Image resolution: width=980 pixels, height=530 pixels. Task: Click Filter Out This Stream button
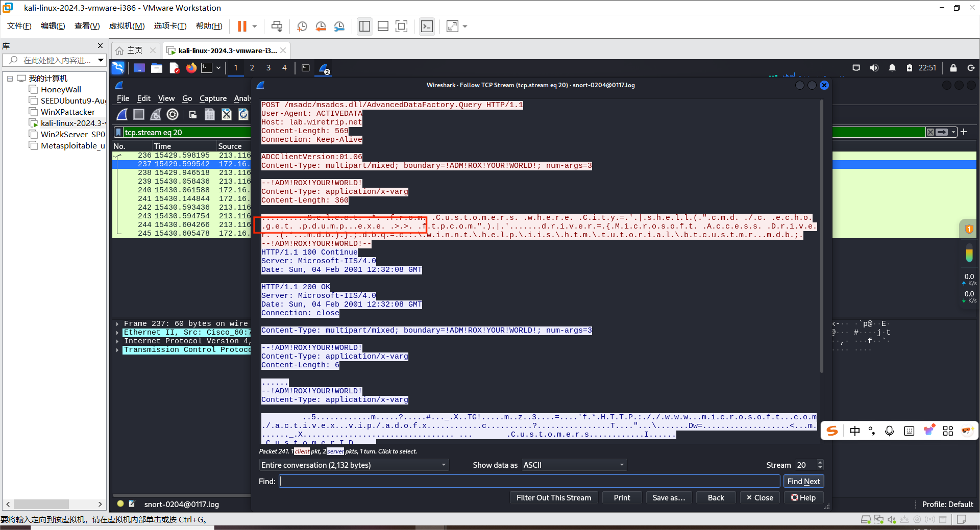coord(554,498)
